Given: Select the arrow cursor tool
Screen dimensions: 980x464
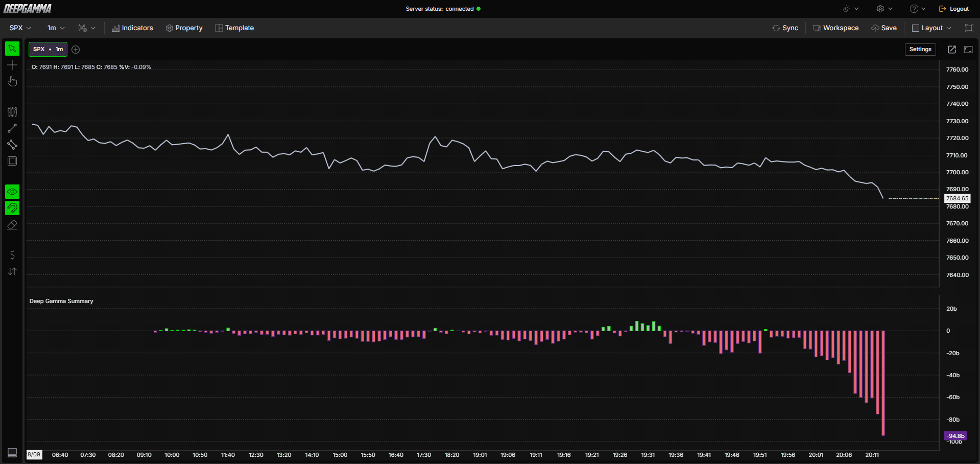Looking at the screenshot, I should click(x=12, y=49).
